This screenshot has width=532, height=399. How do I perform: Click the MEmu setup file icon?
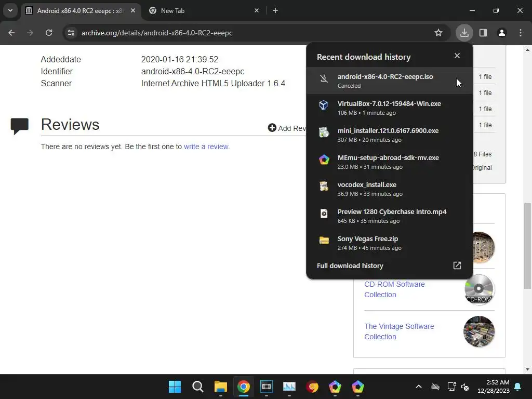pos(324,159)
